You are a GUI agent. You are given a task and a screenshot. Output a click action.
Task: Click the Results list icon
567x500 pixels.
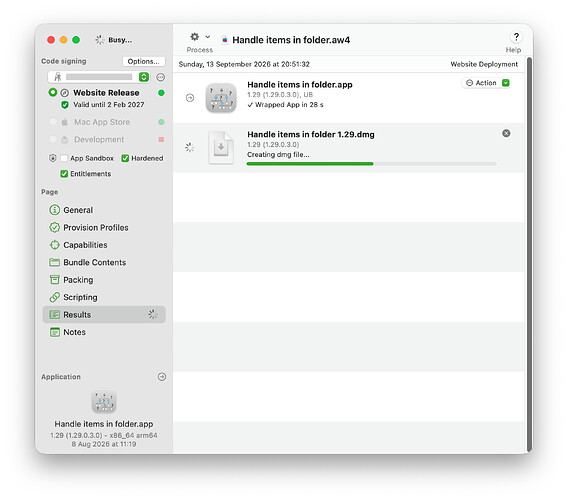(54, 315)
